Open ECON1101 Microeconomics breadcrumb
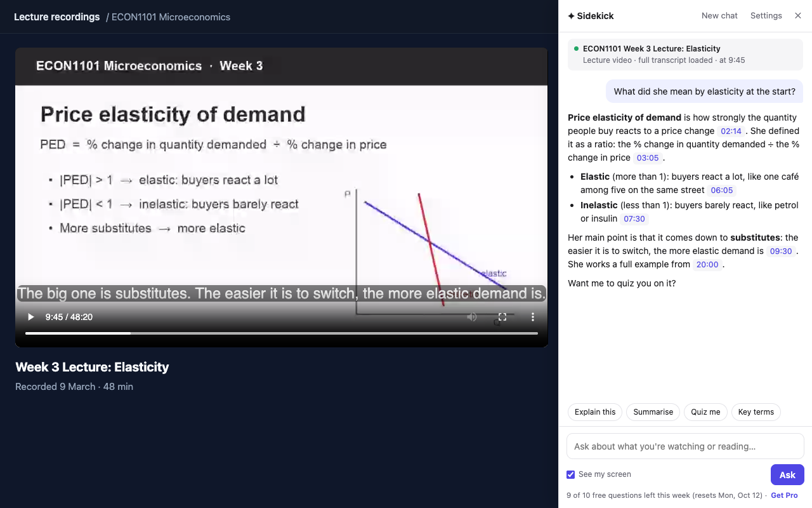This screenshot has height=508, width=812. [171, 17]
